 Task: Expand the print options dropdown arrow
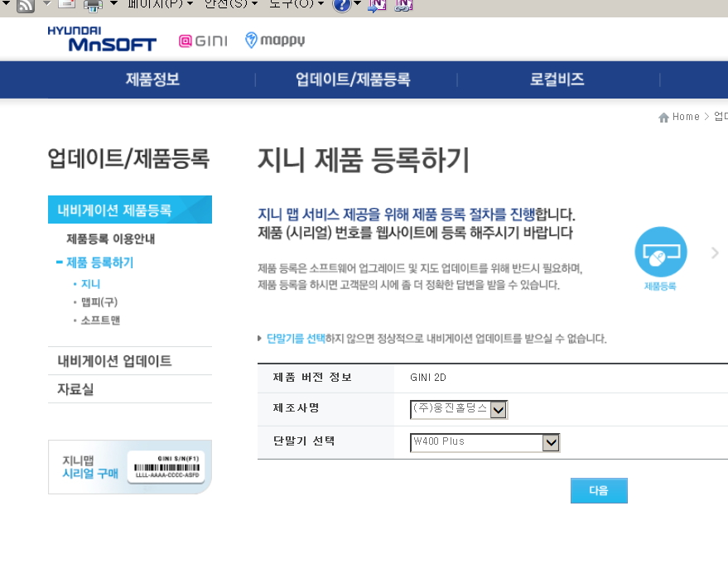[113, 3]
